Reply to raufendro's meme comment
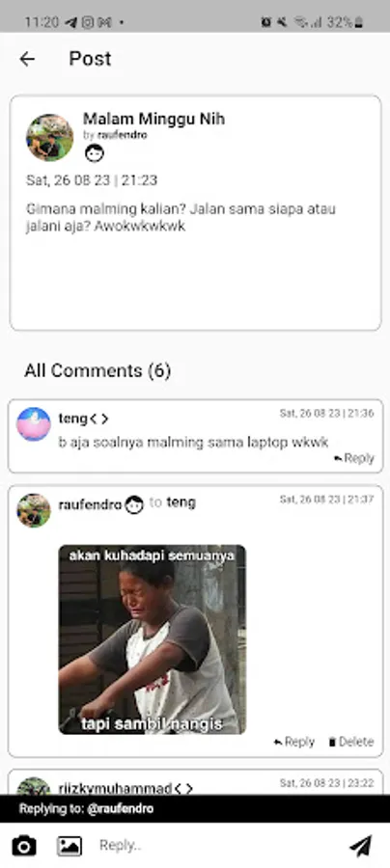The width and height of the screenshot is (390, 868). [x=294, y=742]
